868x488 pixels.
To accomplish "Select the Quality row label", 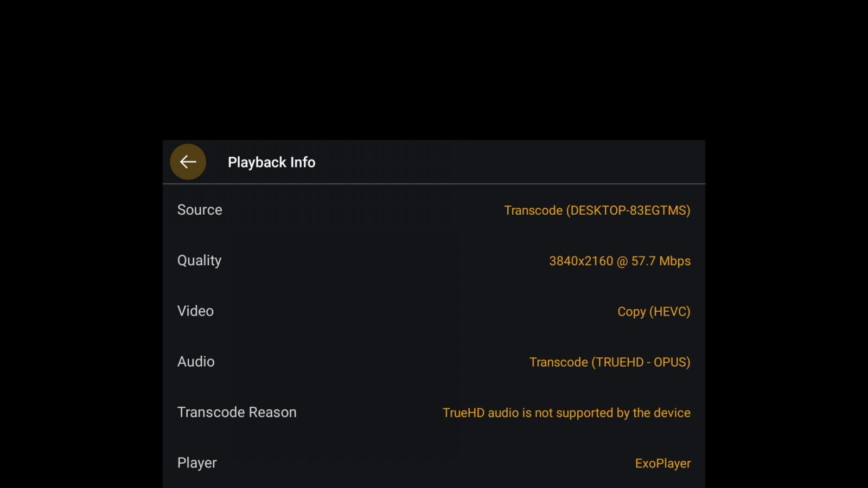I will tap(199, 261).
